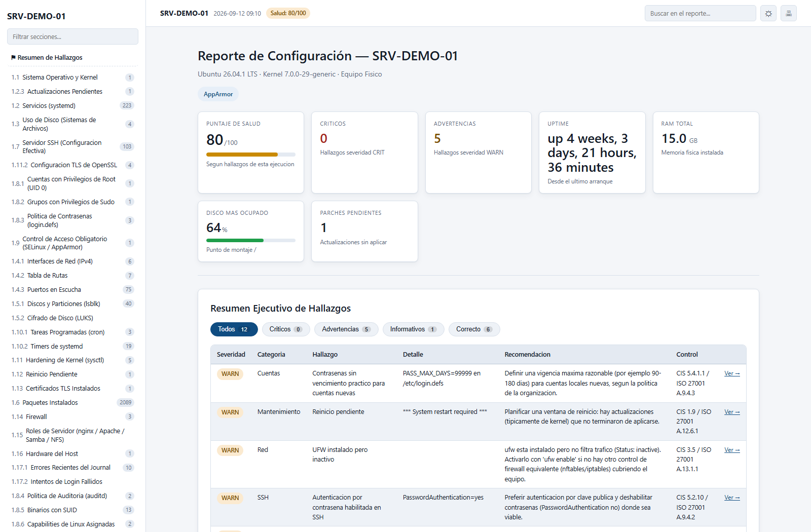Click the Disco Mas Ocupado progress bar
811x532 pixels.
[x=250, y=240]
